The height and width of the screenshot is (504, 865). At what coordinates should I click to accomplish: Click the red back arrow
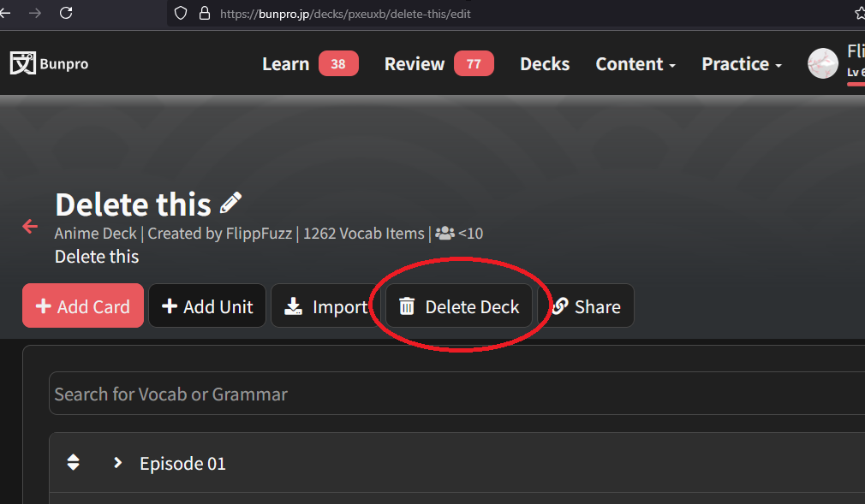[x=30, y=227]
